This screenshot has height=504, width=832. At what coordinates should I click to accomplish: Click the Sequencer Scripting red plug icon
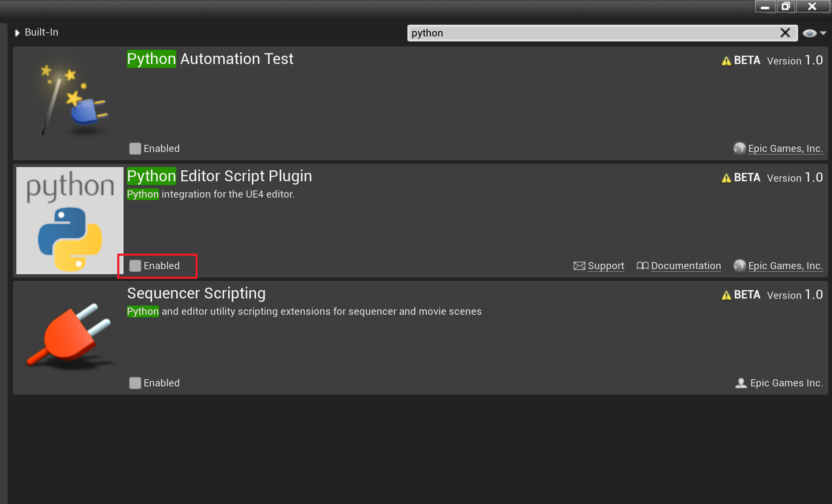(x=70, y=338)
